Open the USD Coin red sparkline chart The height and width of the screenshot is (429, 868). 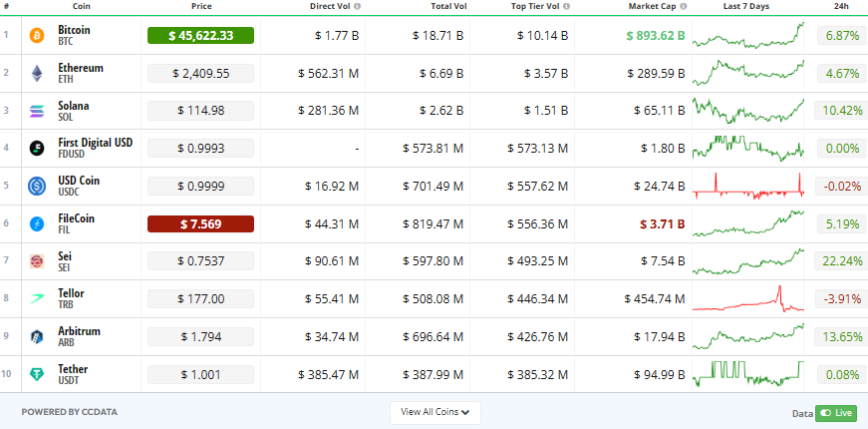pos(747,186)
